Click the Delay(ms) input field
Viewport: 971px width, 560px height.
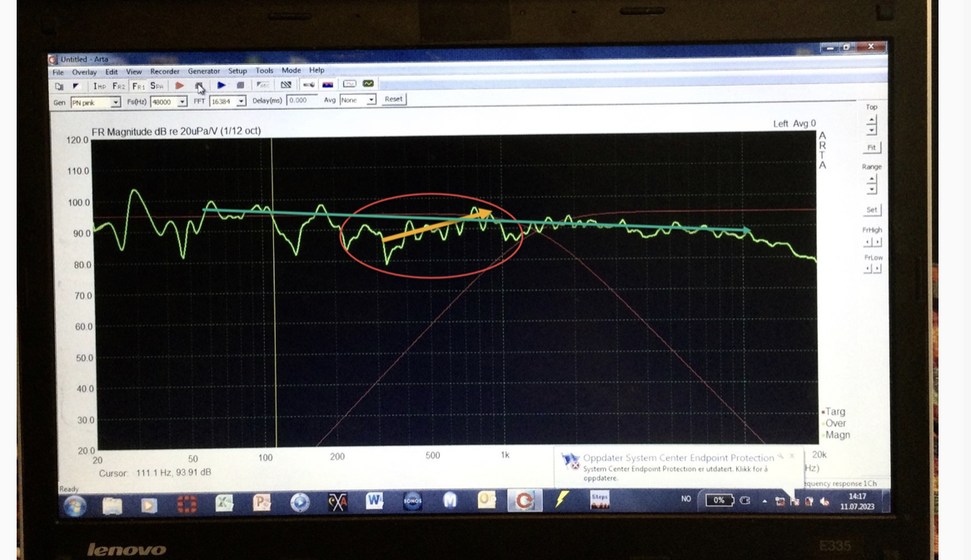tap(301, 100)
